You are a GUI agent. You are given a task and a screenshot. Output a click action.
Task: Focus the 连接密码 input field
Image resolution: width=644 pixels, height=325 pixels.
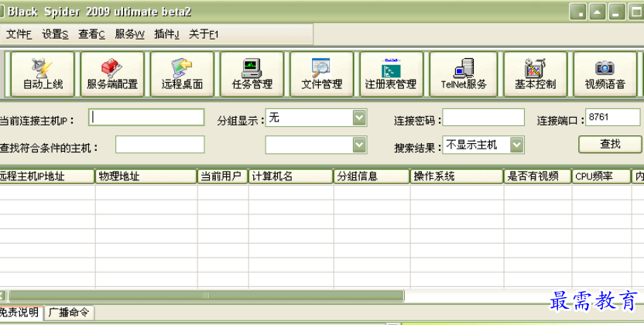[x=484, y=118]
